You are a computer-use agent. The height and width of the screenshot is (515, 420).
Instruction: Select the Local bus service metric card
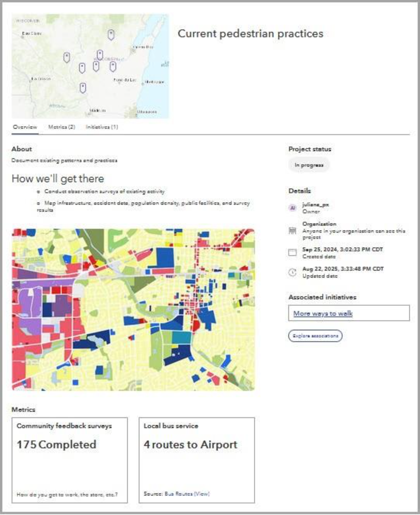click(x=196, y=460)
